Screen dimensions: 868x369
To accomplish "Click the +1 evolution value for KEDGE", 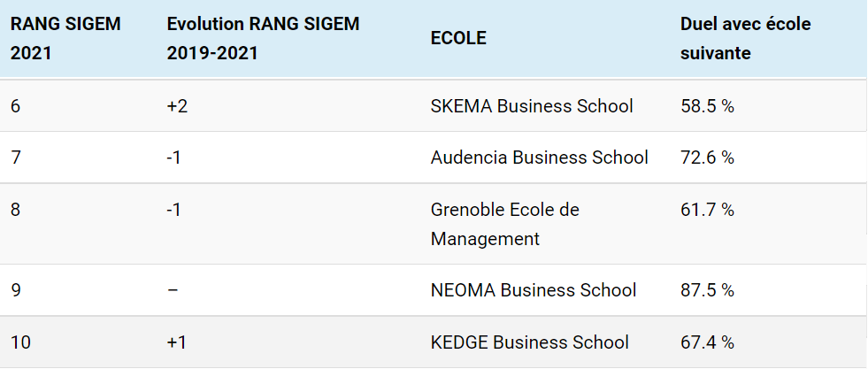I will click(x=177, y=342).
